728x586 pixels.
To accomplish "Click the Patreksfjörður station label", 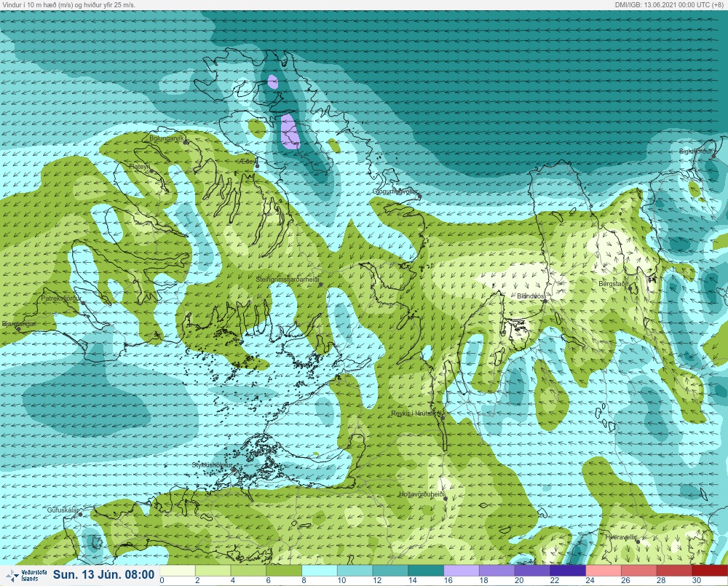I will tap(61, 298).
